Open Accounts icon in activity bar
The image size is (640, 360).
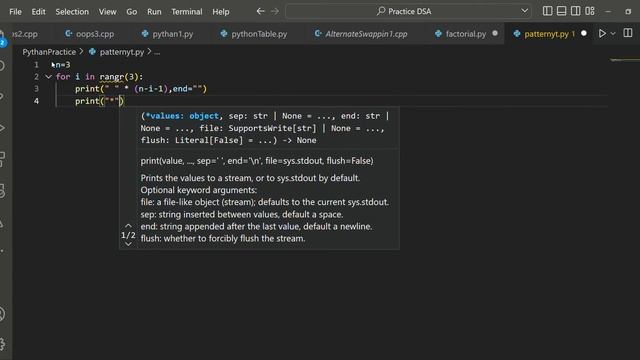click(2, 313)
